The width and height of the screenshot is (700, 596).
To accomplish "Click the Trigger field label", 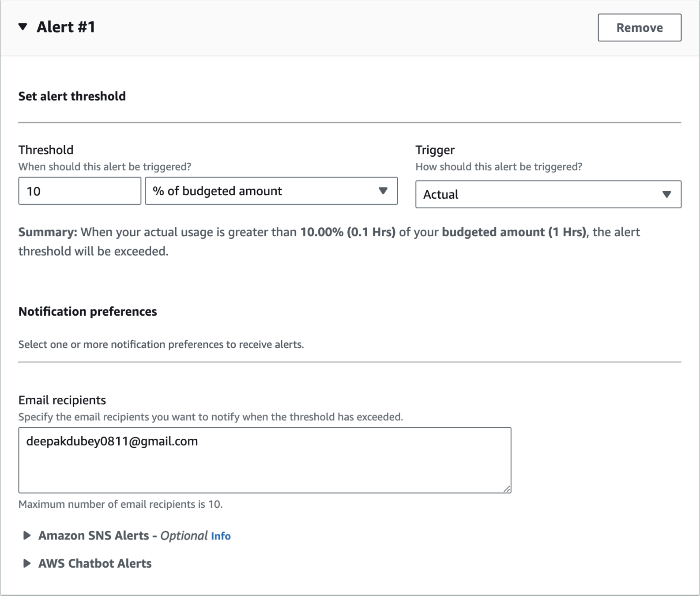I will (435, 150).
